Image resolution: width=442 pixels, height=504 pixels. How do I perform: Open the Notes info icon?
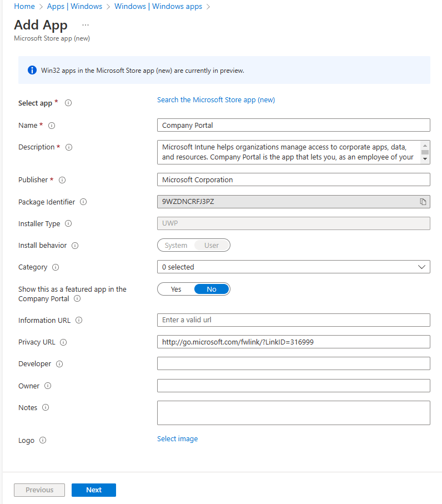pos(46,407)
